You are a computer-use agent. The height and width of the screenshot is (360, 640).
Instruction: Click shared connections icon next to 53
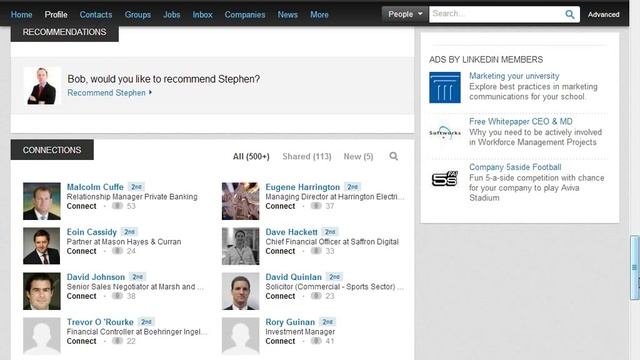117,206
